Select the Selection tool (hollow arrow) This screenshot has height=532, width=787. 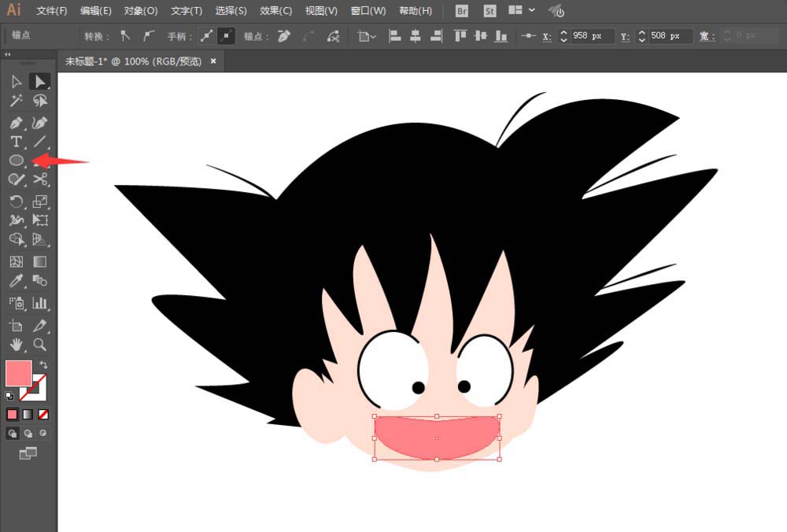[16, 81]
